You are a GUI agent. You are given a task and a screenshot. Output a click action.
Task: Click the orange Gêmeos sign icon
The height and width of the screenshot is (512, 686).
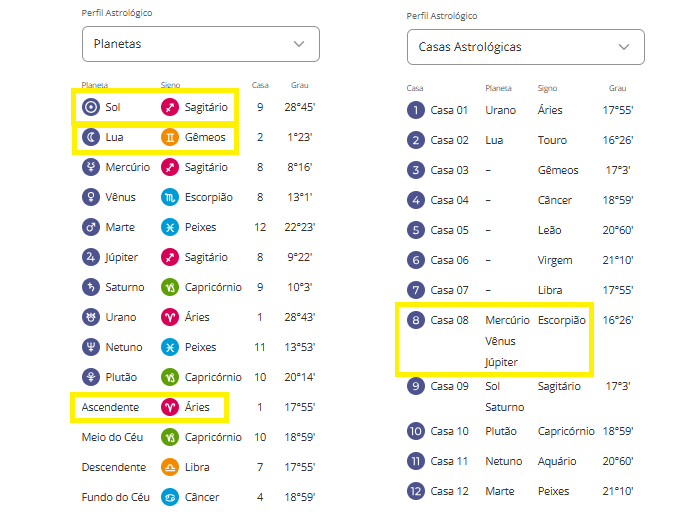coord(170,137)
